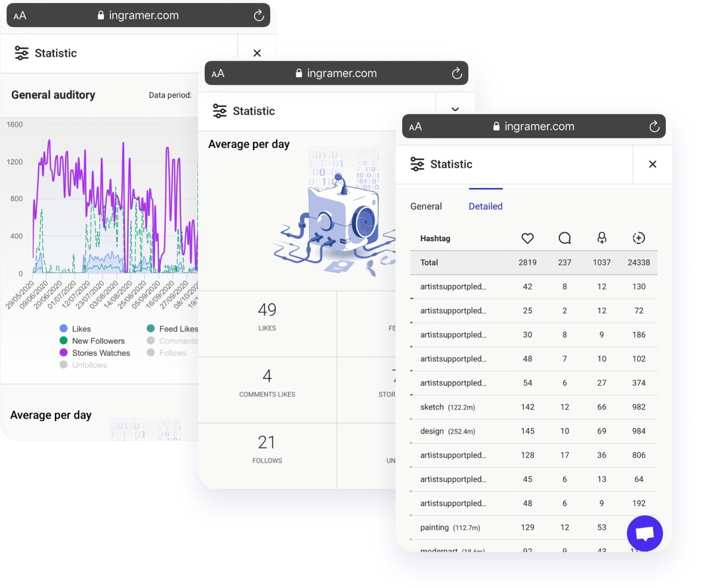Image resolution: width=716 pixels, height=588 pixels.
Task: Expand the middle Statistic panel chevron
Action: (x=455, y=110)
